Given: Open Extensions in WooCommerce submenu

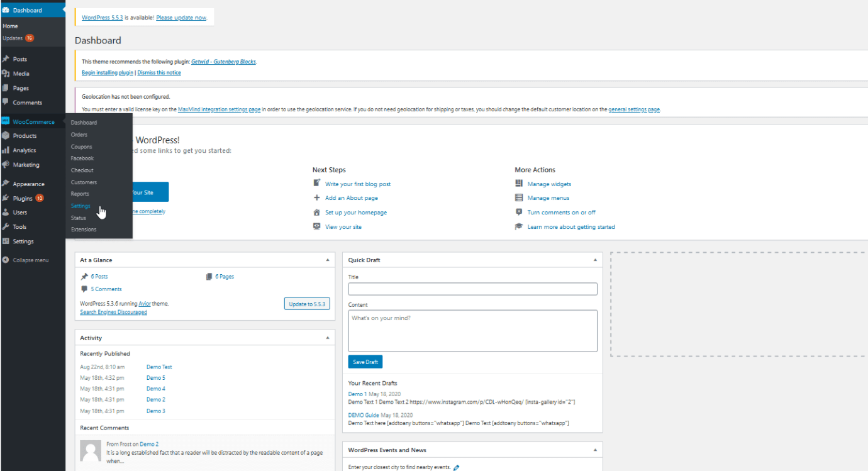Looking at the screenshot, I should pyautogui.click(x=84, y=230).
